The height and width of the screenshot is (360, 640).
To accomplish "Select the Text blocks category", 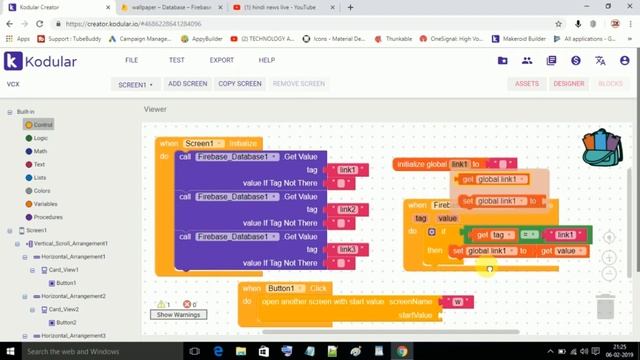I will tap(36, 164).
